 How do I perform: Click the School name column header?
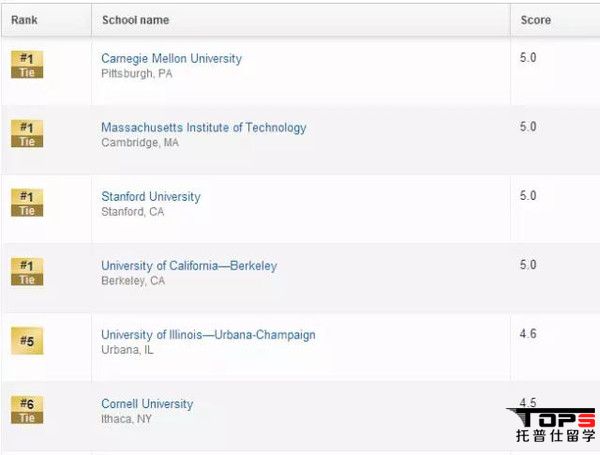(x=135, y=20)
